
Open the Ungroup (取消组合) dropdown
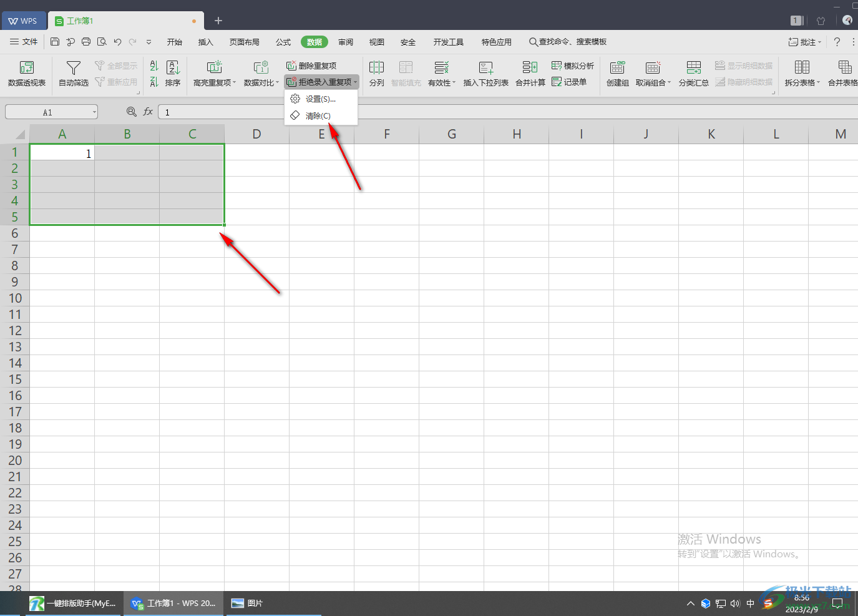click(653, 74)
